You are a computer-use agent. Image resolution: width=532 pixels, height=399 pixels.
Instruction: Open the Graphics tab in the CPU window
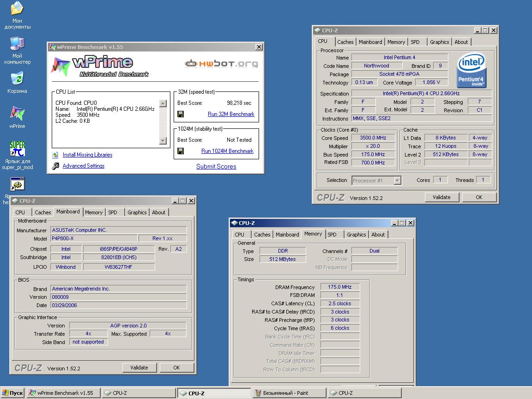(x=439, y=42)
